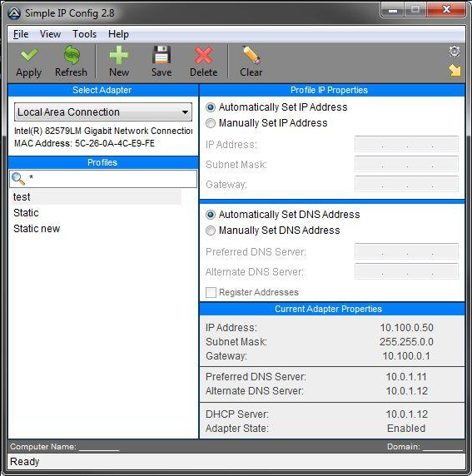The height and width of the screenshot is (476, 472).
Task: Click the Intel(R) 82579LM adapter description
Action: point(103,131)
